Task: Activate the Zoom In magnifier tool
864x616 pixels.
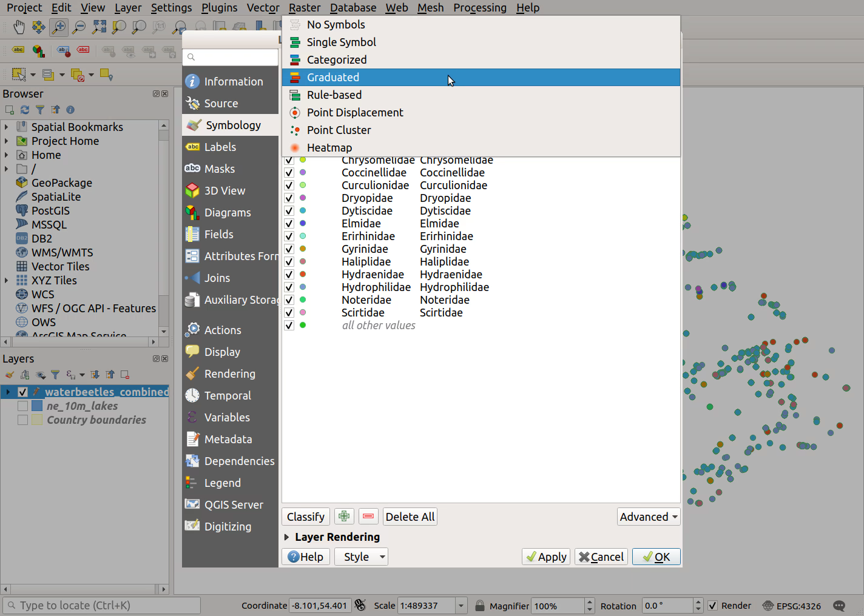Action: point(58,27)
